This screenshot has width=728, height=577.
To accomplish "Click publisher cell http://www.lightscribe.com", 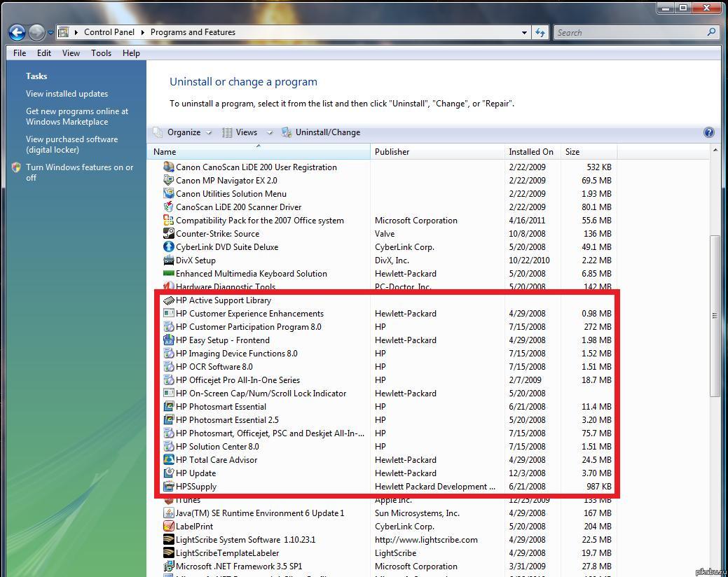I will (x=426, y=539).
